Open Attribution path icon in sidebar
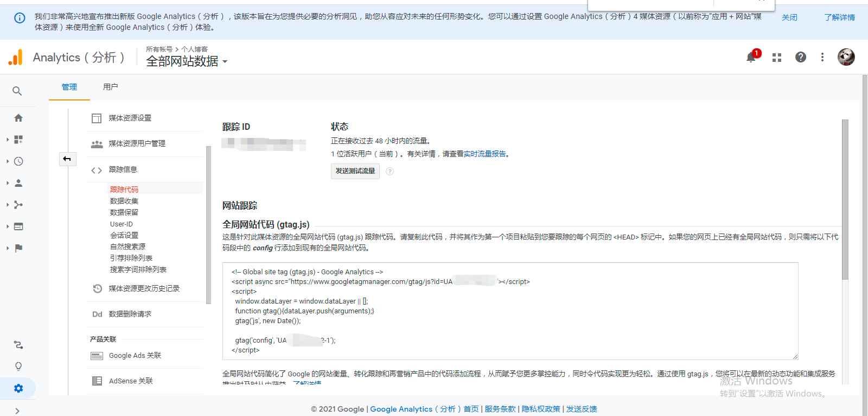868x416 pixels. (18, 345)
